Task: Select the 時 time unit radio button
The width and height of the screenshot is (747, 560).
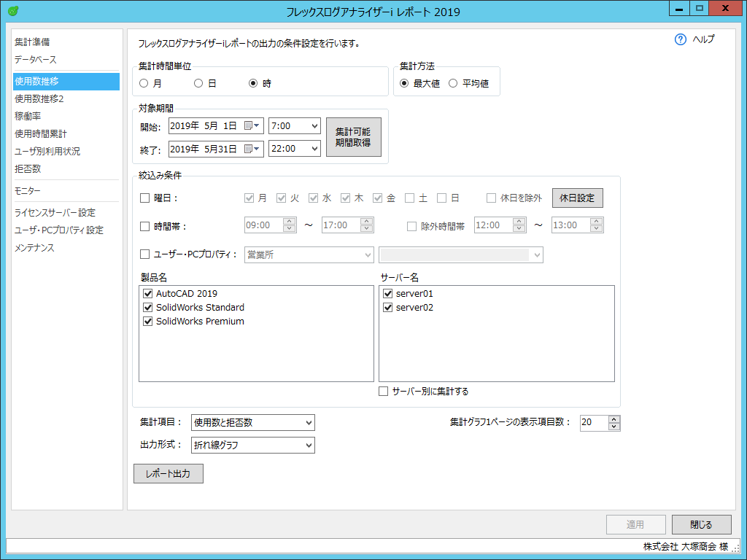Action: click(253, 83)
